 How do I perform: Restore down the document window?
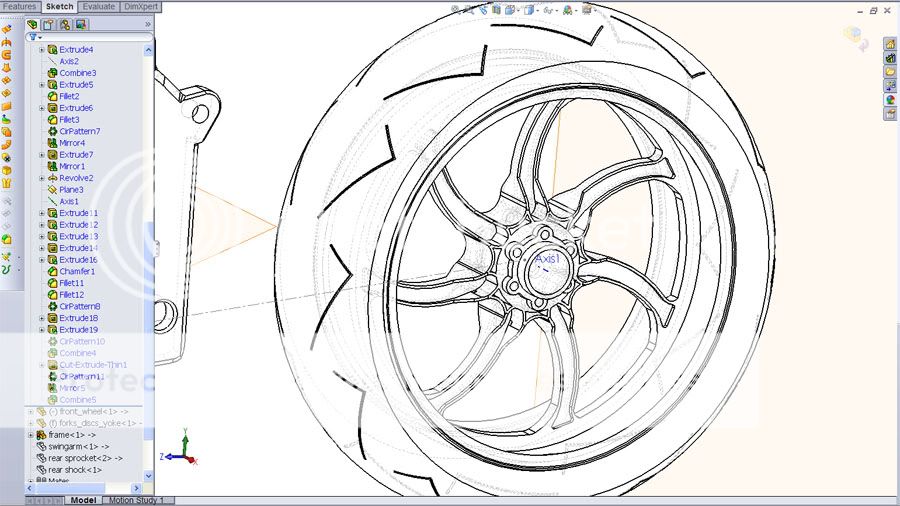pyautogui.click(x=874, y=10)
